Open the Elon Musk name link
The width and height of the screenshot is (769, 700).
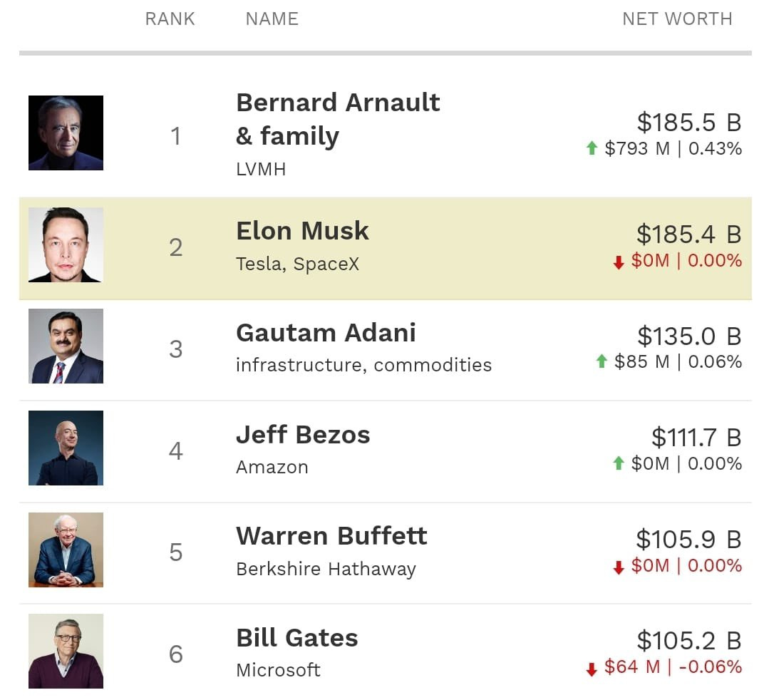302,230
